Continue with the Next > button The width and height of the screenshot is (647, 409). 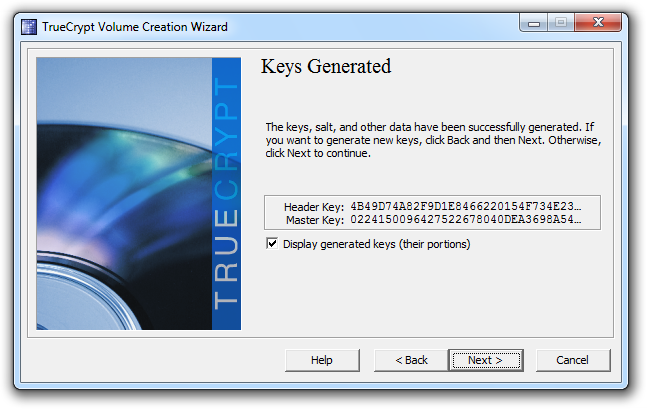pyautogui.click(x=486, y=360)
